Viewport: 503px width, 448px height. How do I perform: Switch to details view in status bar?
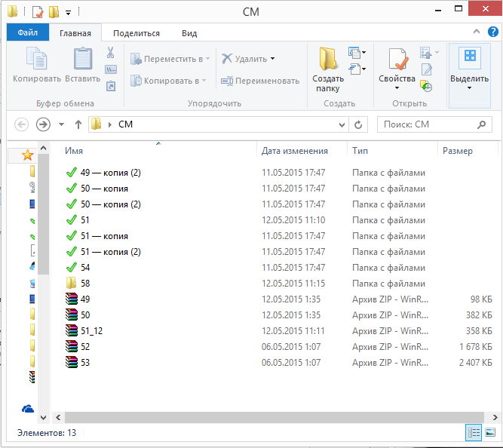(x=474, y=432)
